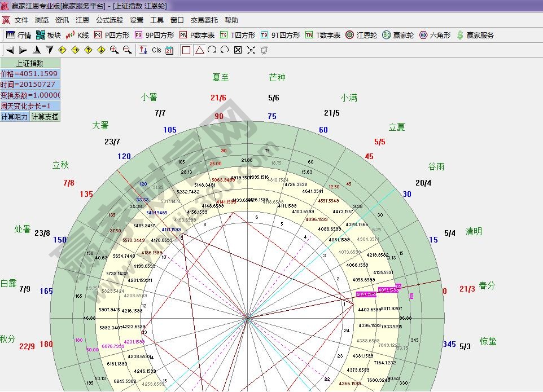Open the 六角形 hexagon tool
Viewport: 543px width, 392px height.
pyautogui.click(x=435, y=35)
